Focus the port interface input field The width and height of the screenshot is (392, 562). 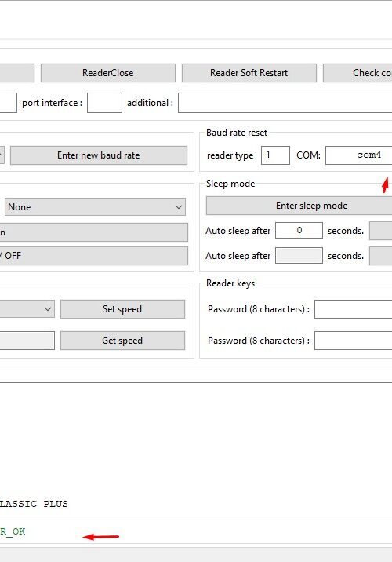(x=104, y=103)
